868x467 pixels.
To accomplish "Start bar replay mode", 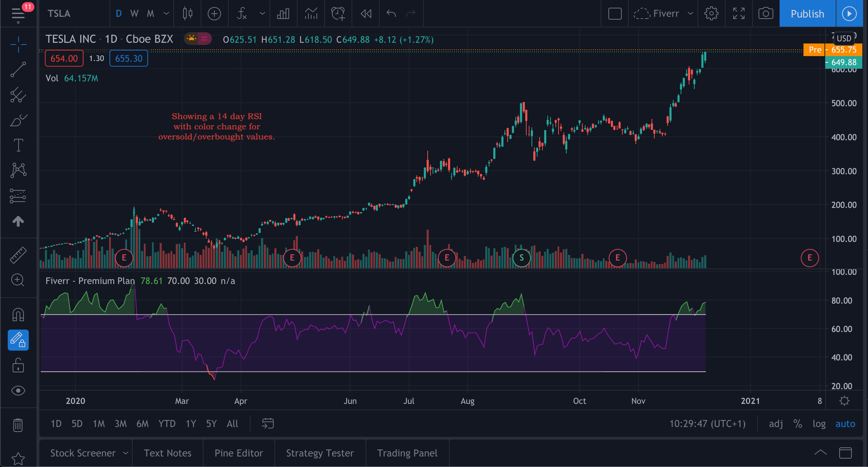I will (x=366, y=14).
